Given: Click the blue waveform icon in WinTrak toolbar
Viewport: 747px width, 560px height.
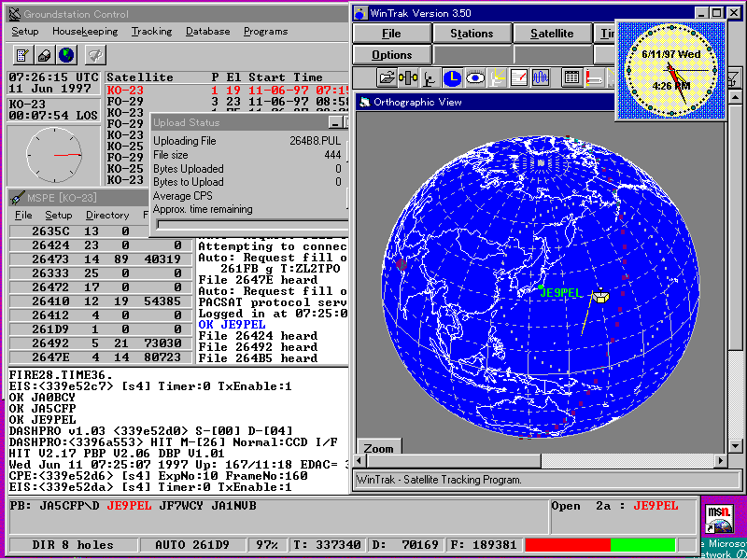Looking at the screenshot, I should pos(541,77).
